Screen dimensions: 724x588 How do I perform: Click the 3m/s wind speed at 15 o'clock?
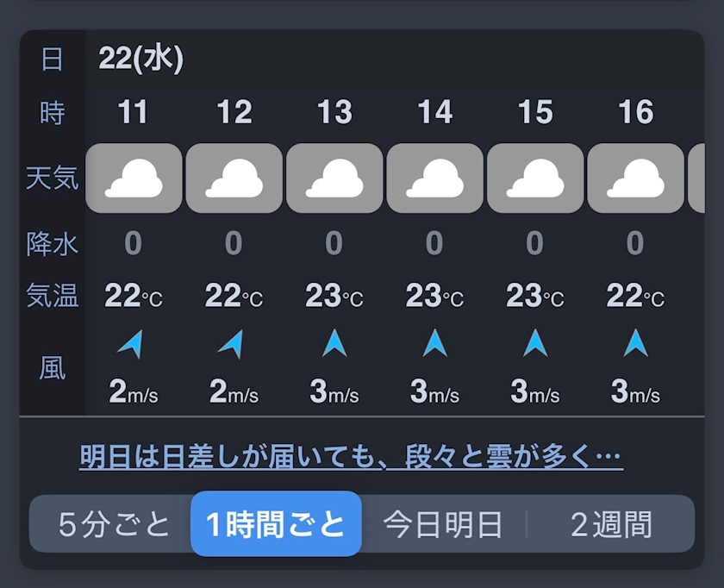coord(535,392)
